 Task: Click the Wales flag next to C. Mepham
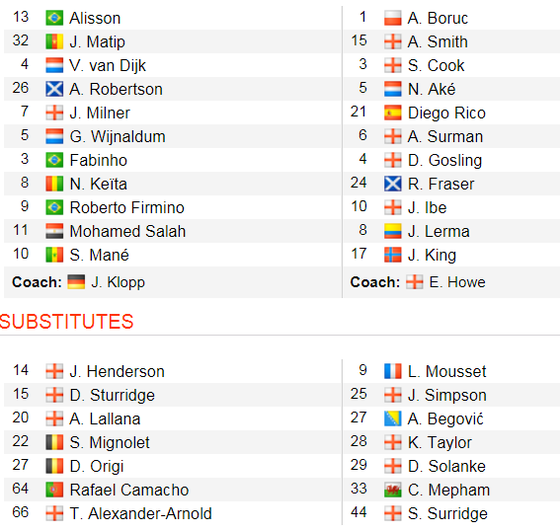[393, 490]
